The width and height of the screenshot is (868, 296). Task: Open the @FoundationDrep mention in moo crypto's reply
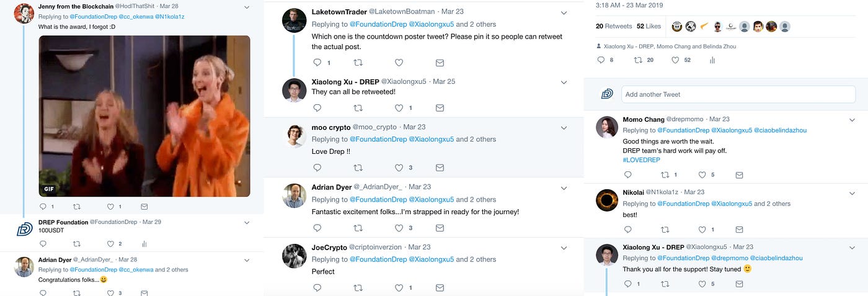tap(378, 139)
